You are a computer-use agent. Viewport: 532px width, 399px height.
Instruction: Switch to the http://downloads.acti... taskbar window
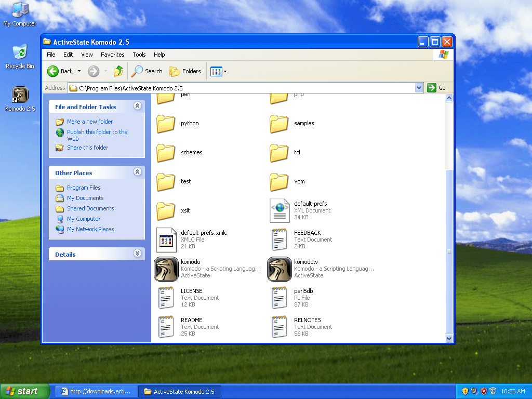tap(96, 391)
